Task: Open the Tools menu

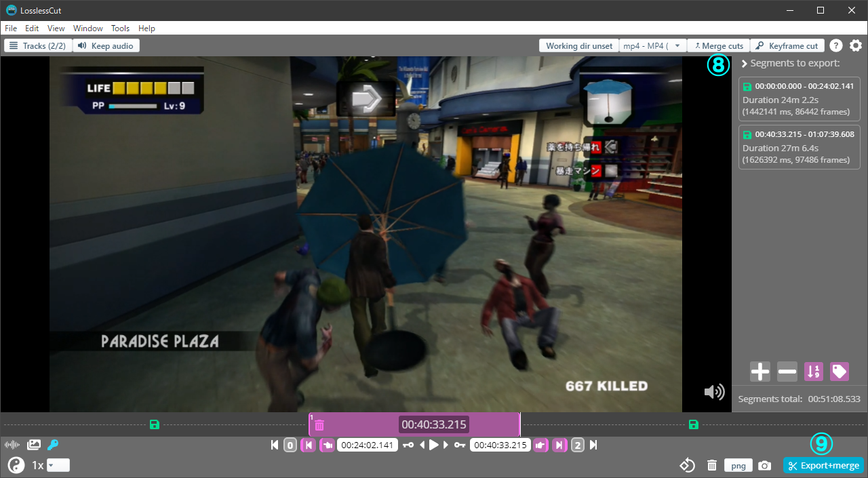Action: (x=121, y=28)
